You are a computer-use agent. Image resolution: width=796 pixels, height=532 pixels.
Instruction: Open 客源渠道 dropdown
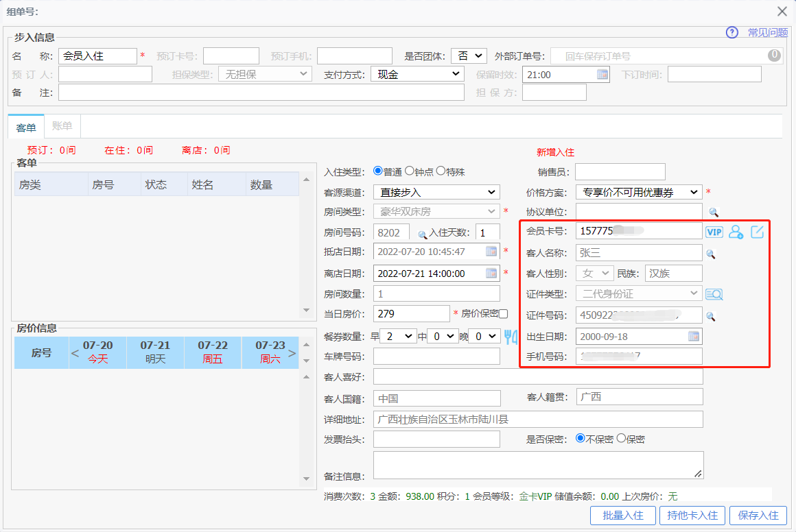436,192
